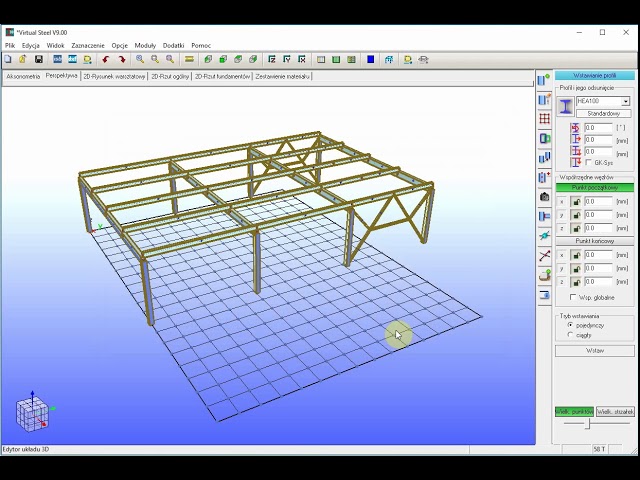Click the Punkt początkowy button
Viewport: 640px width, 480px height.
[595, 188]
